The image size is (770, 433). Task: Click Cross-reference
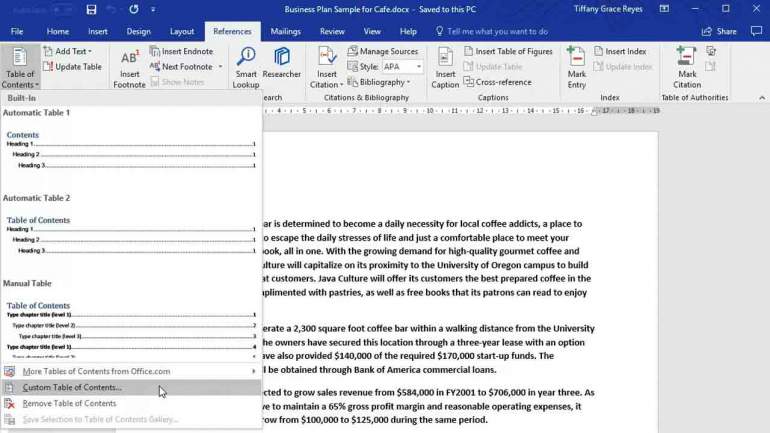[497, 82]
